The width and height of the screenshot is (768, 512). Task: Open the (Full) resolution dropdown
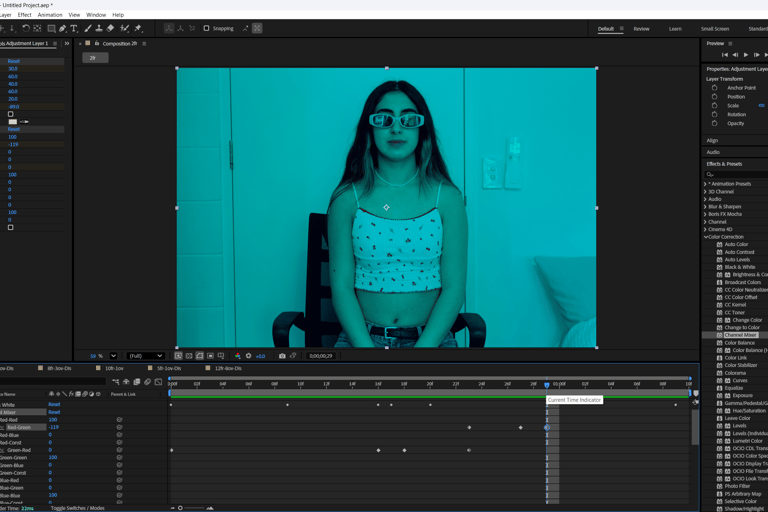click(145, 356)
